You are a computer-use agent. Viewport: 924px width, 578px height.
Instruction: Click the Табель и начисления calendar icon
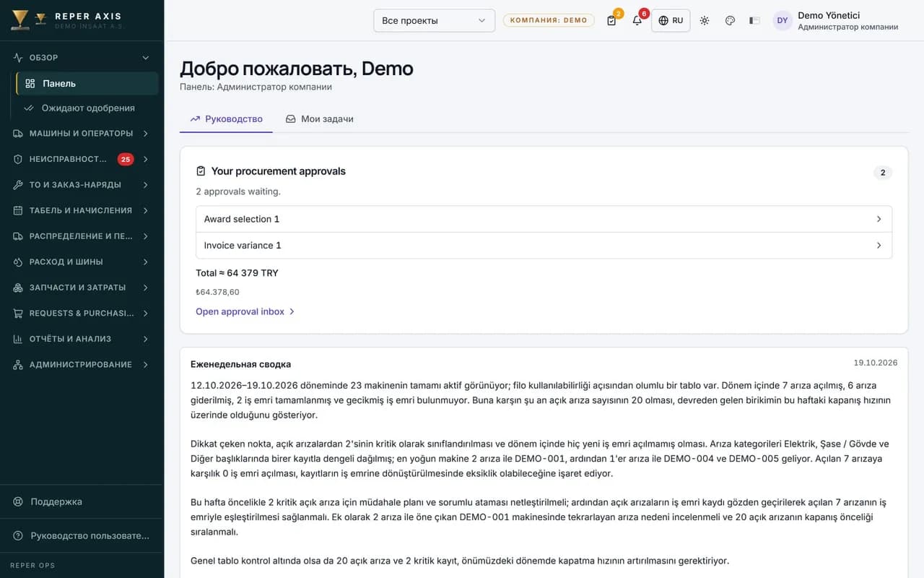point(18,210)
